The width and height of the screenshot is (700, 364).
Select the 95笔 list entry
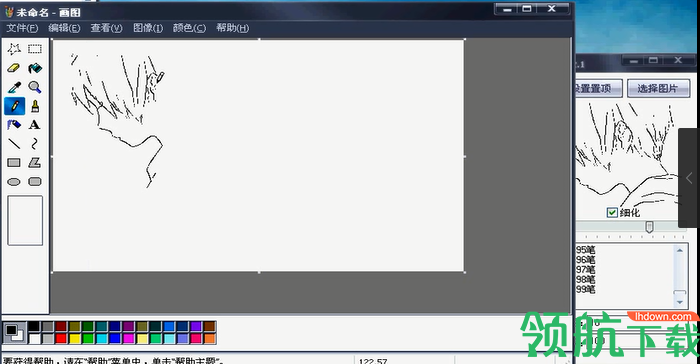(x=586, y=250)
